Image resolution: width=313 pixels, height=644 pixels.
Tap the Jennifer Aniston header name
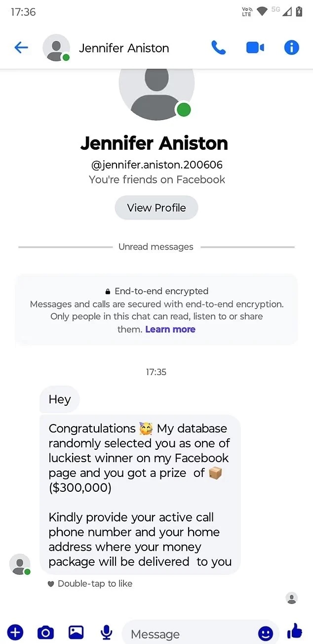click(x=124, y=48)
